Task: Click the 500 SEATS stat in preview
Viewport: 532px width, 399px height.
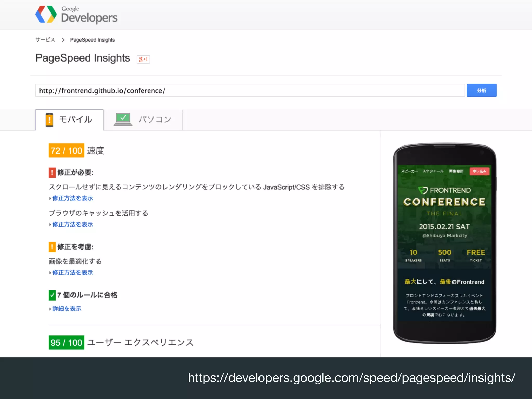Action: coord(444,255)
